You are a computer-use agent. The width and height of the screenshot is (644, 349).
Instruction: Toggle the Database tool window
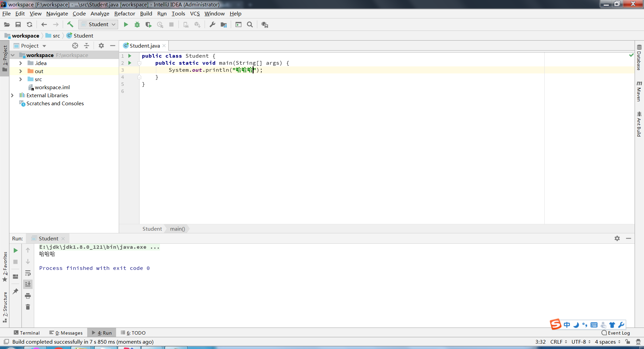click(639, 57)
